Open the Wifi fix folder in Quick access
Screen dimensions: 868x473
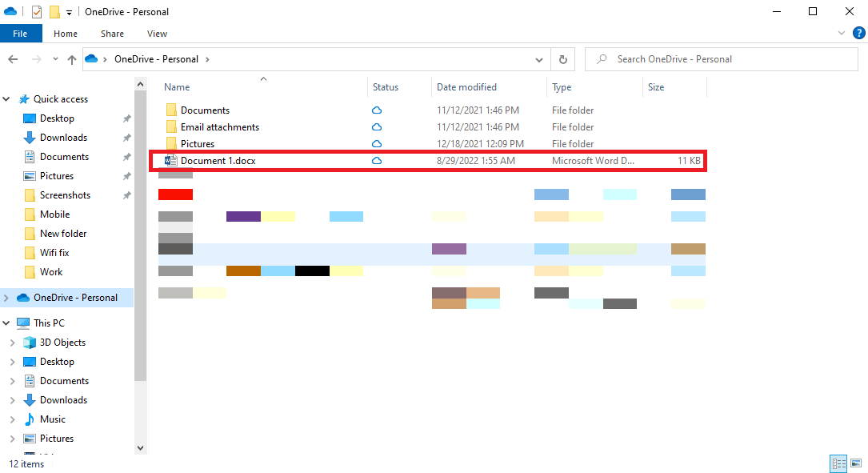pyautogui.click(x=54, y=253)
